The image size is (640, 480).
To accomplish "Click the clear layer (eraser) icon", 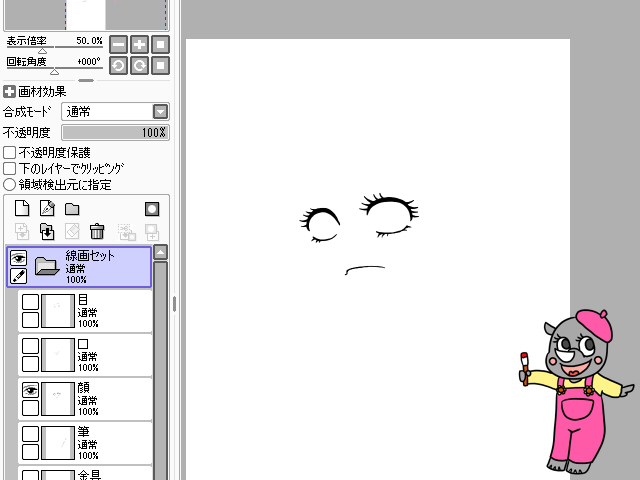I will [x=72, y=231].
